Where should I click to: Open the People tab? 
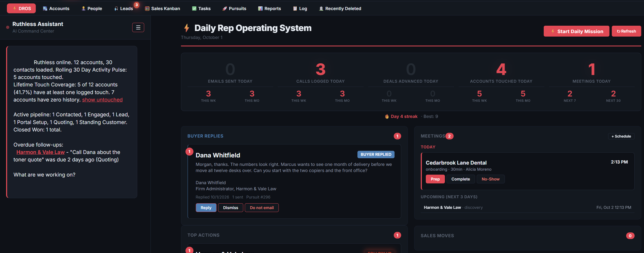click(91, 8)
